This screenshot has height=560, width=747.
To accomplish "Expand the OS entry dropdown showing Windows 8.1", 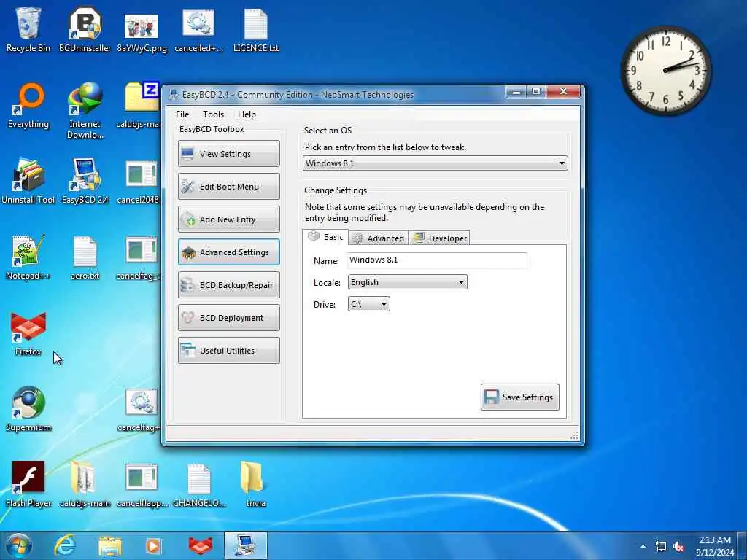I will click(435, 163).
